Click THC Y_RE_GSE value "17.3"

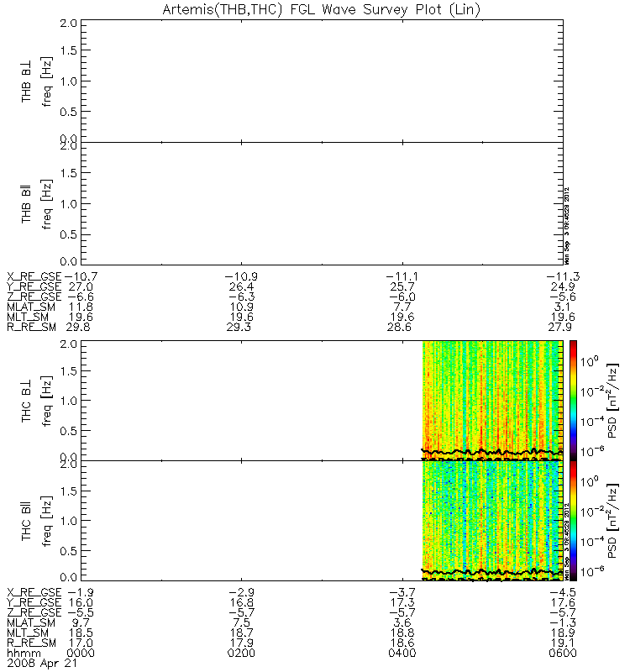[x=402, y=602]
